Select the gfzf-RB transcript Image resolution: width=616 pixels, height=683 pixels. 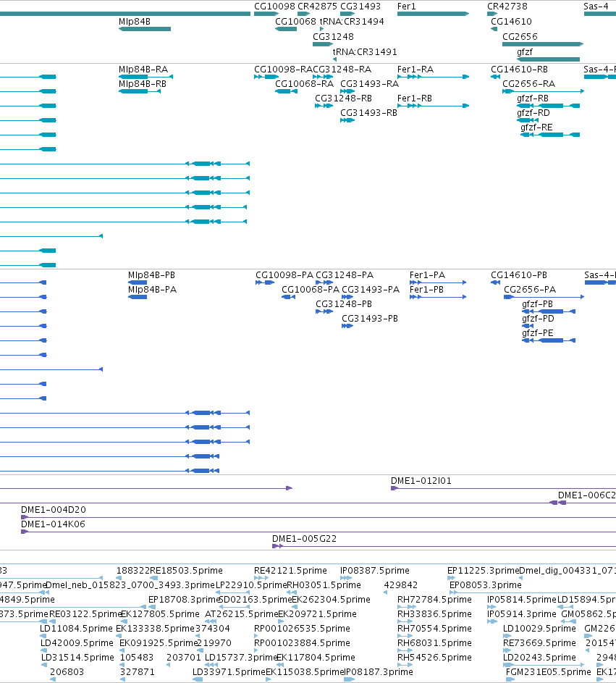(549, 106)
